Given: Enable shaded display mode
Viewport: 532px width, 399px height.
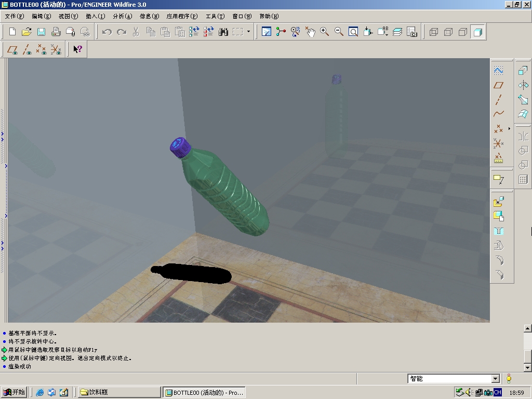Looking at the screenshot, I should 477,32.
